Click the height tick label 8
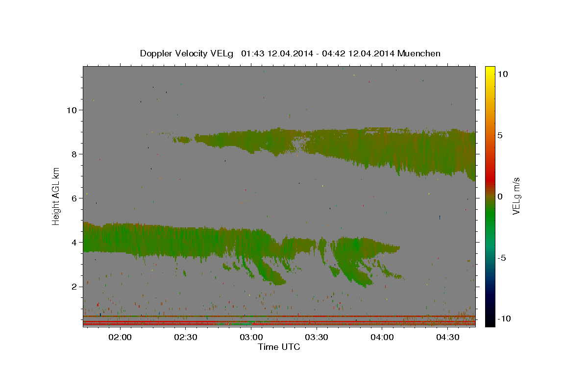Image resolution: width=588 pixels, height=392 pixels. [74, 154]
